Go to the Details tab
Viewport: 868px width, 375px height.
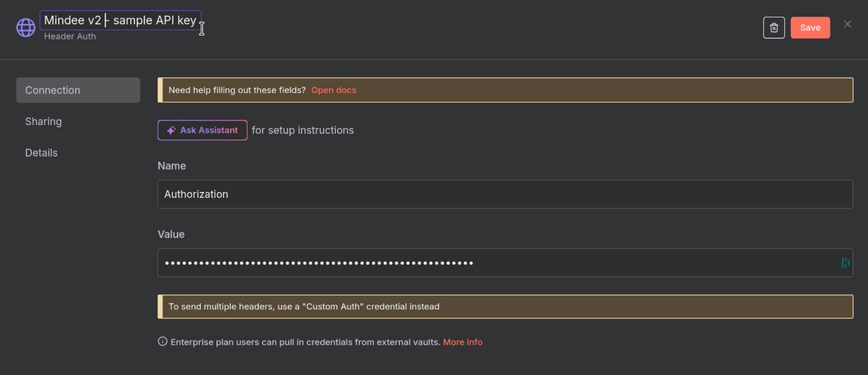point(41,153)
